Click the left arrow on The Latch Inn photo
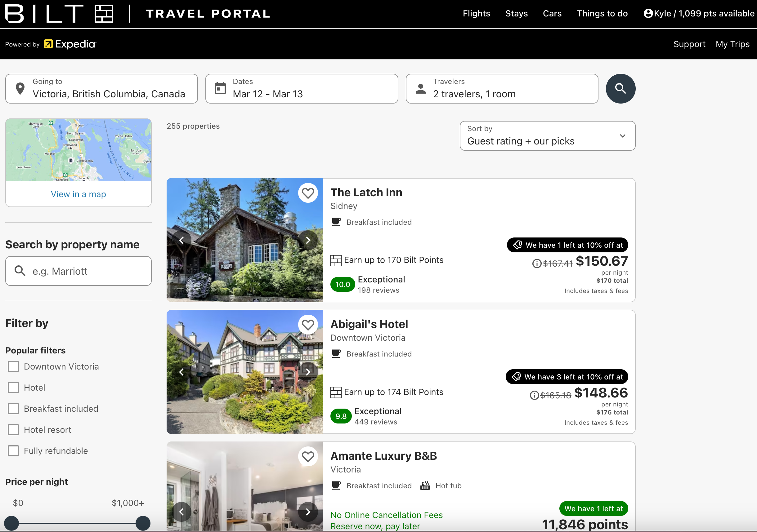Image resolution: width=757 pixels, height=532 pixels. (x=182, y=240)
